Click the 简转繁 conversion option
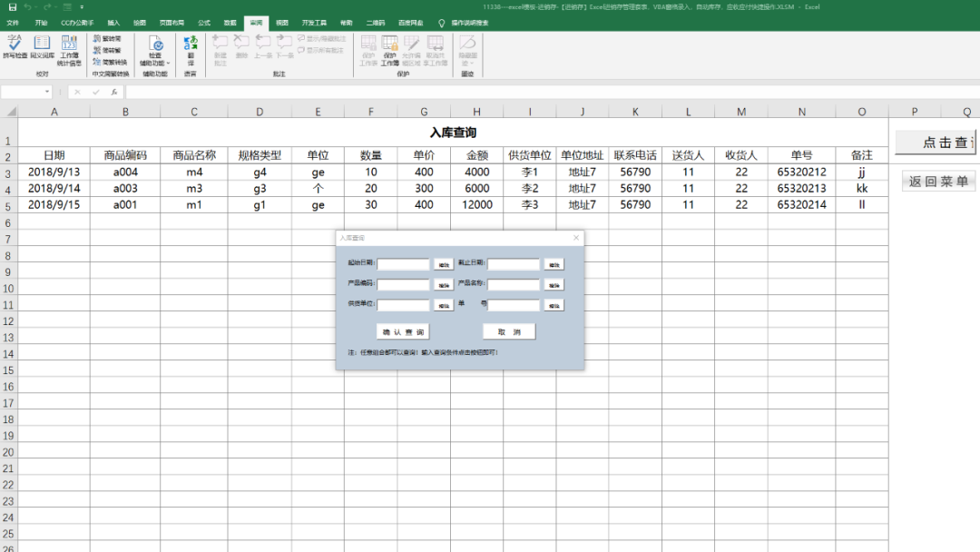The height and width of the screenshot is (552, 980). [x=107, y=50]
